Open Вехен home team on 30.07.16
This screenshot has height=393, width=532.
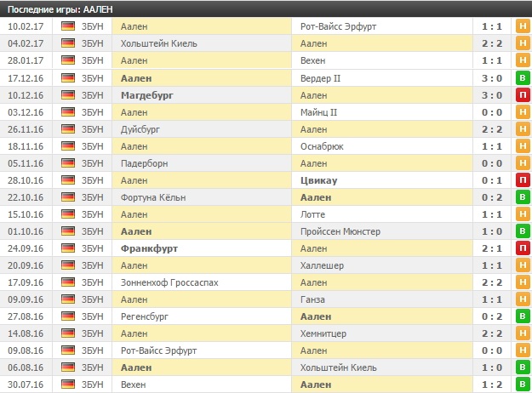tap(134, 384)
